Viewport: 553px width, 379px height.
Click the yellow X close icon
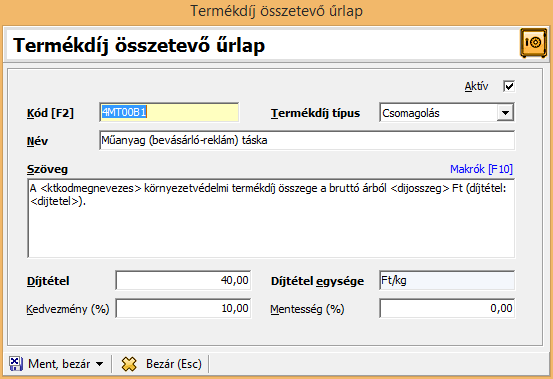[x=129, y=364]
